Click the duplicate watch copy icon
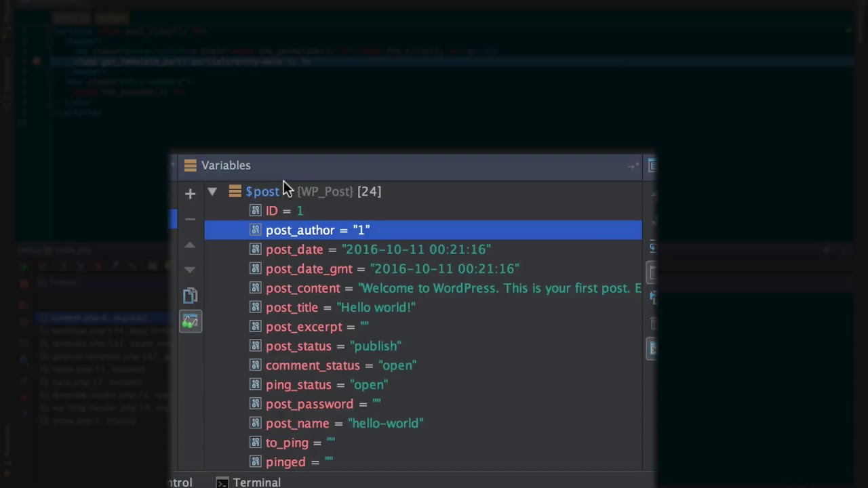 click(x=190, y=296)
